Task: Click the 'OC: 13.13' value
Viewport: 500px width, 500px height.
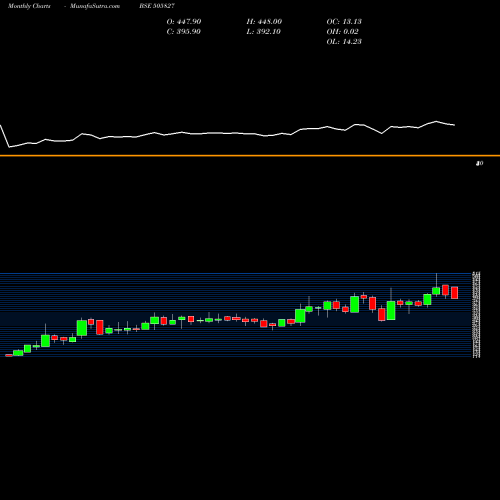Action: click(x=344, y=22)
